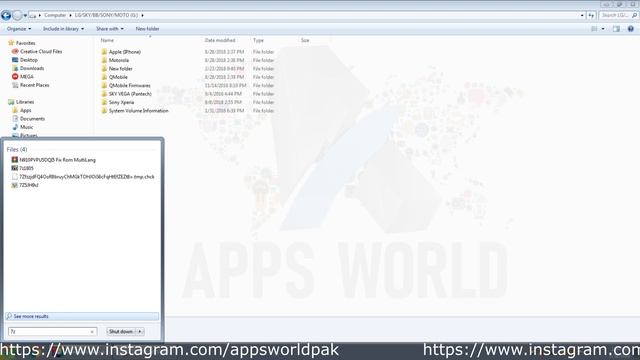The image size is (640, 360).
Task: Open Include in library dropdown
Action: pyautogui.click(x=63, y=29)
